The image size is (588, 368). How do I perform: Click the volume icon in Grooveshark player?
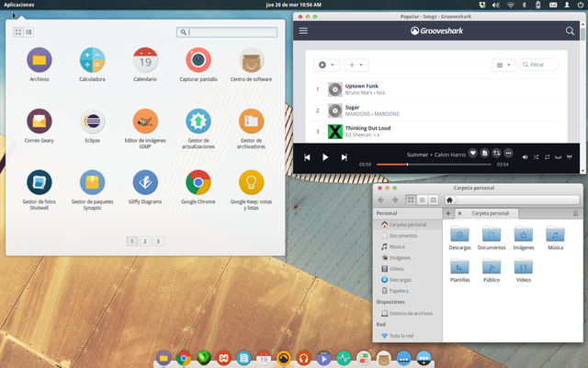click(x=525, y=157)
